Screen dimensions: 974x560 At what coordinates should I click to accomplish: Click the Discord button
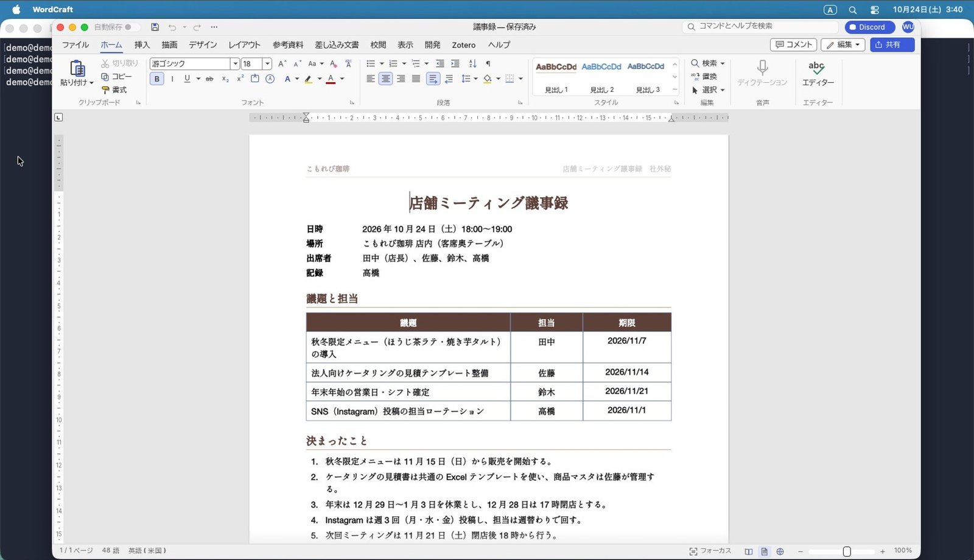point(869,27)
